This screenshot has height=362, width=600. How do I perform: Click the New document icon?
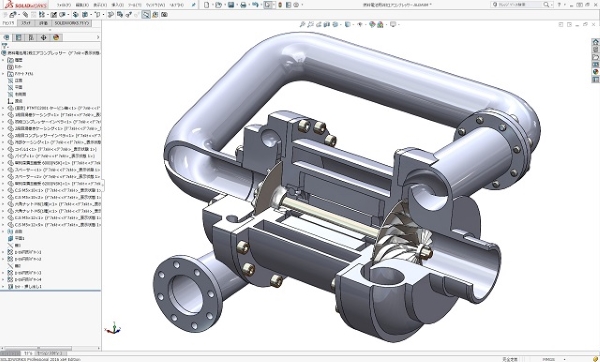pyautogui.click(x=207, y=5)
